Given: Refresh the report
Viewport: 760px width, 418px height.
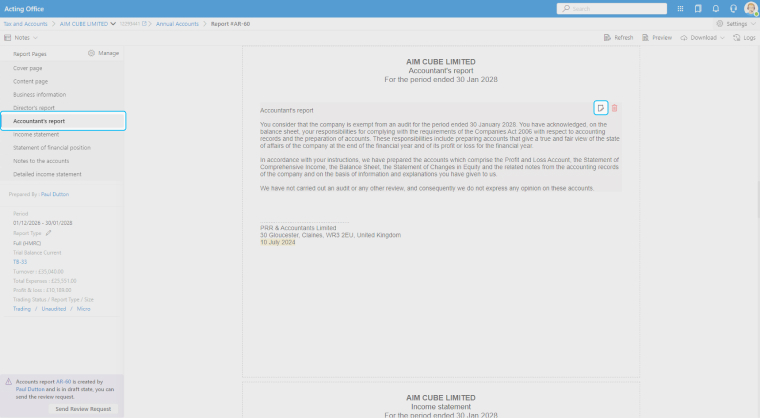Looking at the screenshot, I should point(618,37).
